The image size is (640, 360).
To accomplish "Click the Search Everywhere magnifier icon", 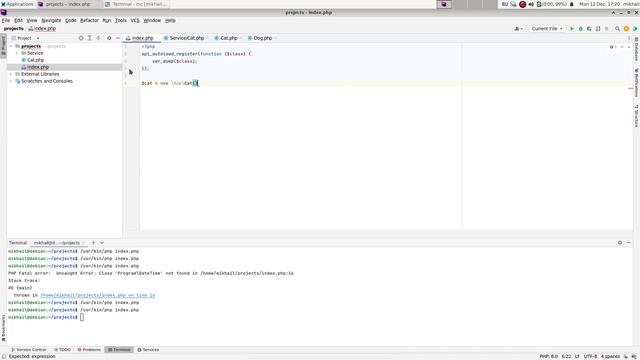I will pos(618,29).
